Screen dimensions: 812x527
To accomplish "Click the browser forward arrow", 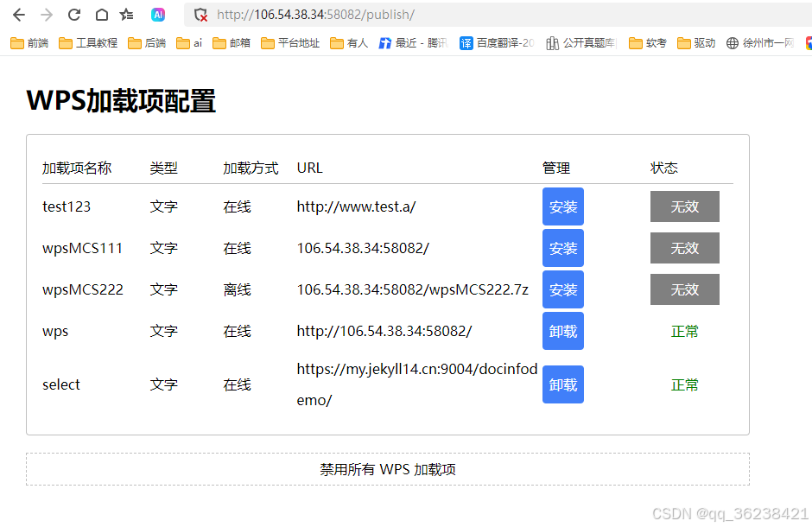I will coord(47,15).
